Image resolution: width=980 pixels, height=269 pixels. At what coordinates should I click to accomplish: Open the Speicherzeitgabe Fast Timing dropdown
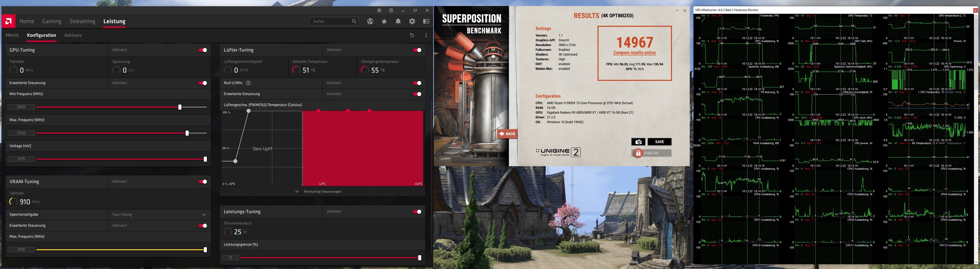(159, 214)
